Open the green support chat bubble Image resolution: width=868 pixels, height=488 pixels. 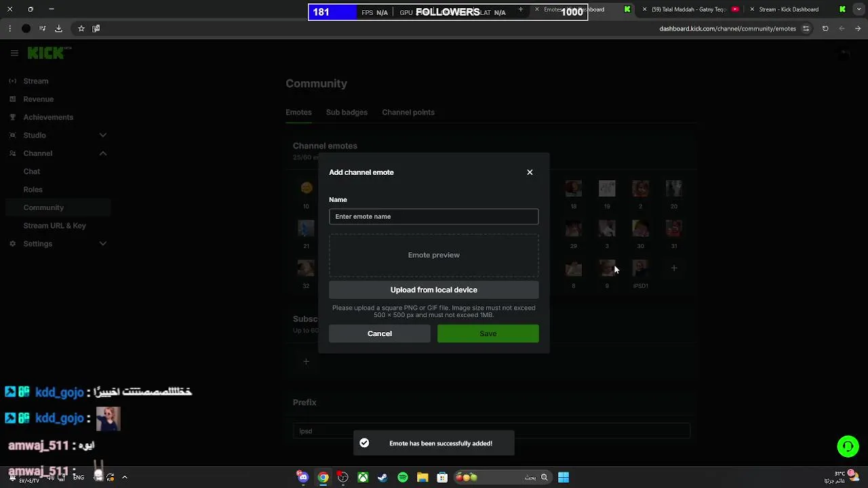coord(848,447)
